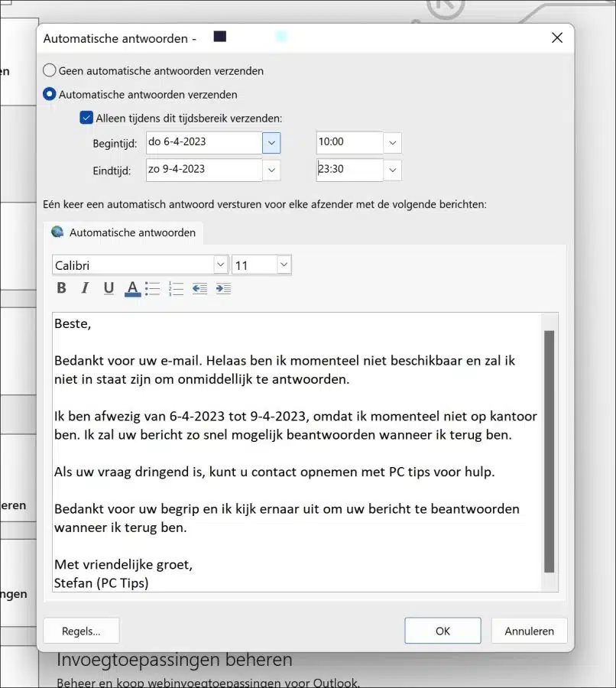
Task: Increase paragraph indent
Action: (x=223, y=288)
